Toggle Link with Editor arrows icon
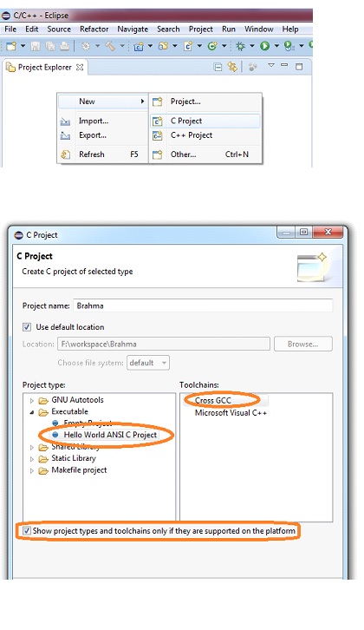The height and width of the screenshot is (630, 364). (232, 67)
